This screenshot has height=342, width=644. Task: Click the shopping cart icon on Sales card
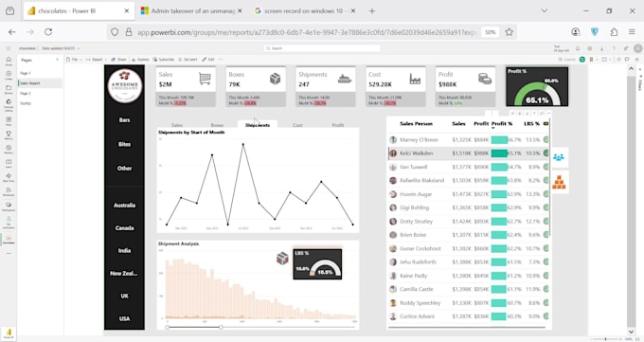(x=205, y=78)
